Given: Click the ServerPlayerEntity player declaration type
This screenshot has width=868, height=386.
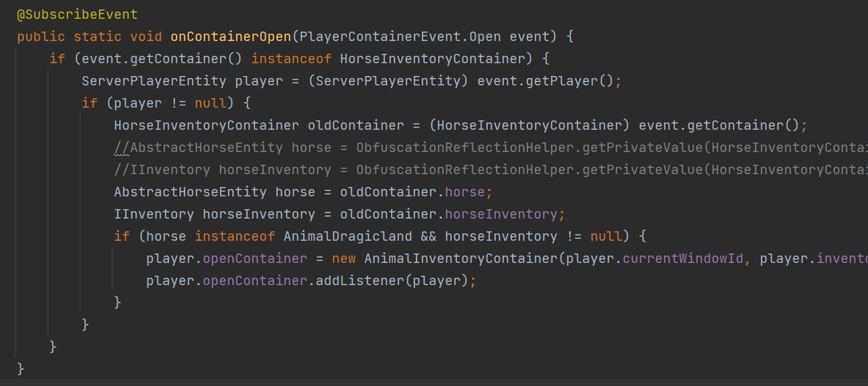Looking at the screenshot, I should [154, 81].
